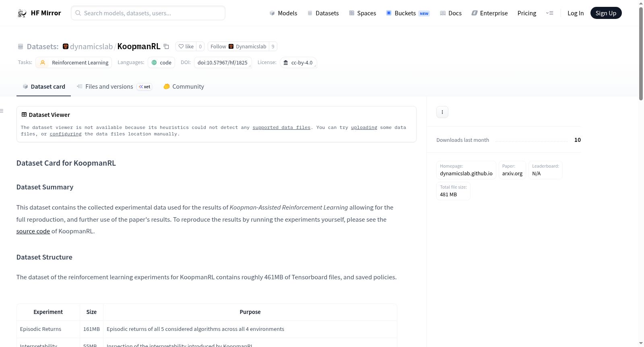Focus the search models input field
Screen dimensions: 644x347
tap(148, 13)
